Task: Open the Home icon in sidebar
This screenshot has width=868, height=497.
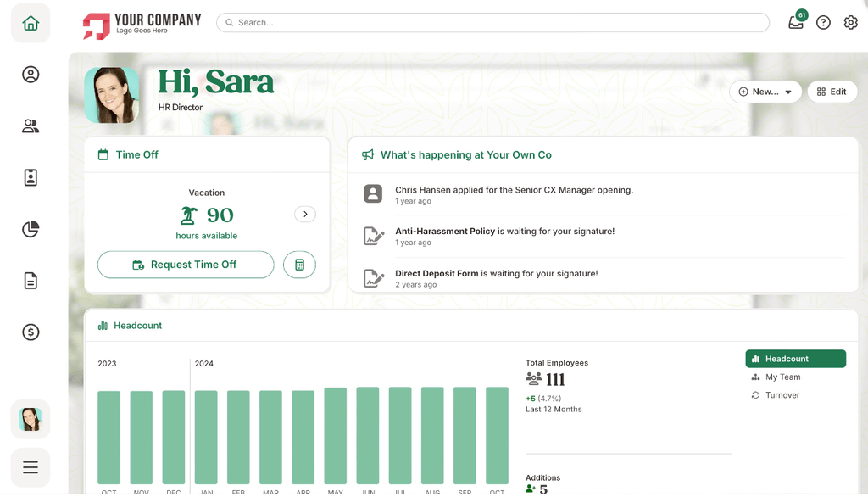Action: (x=31, y=23)
